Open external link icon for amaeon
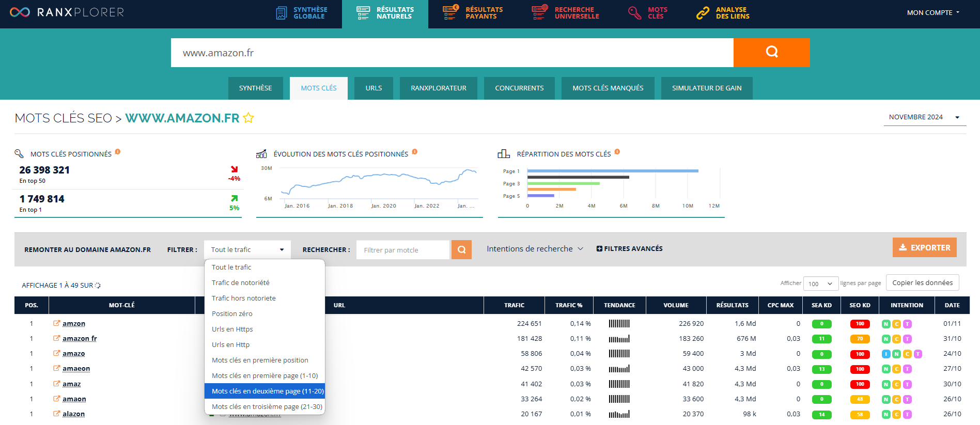This screenshot has height=425, width=980. point(56,368)
